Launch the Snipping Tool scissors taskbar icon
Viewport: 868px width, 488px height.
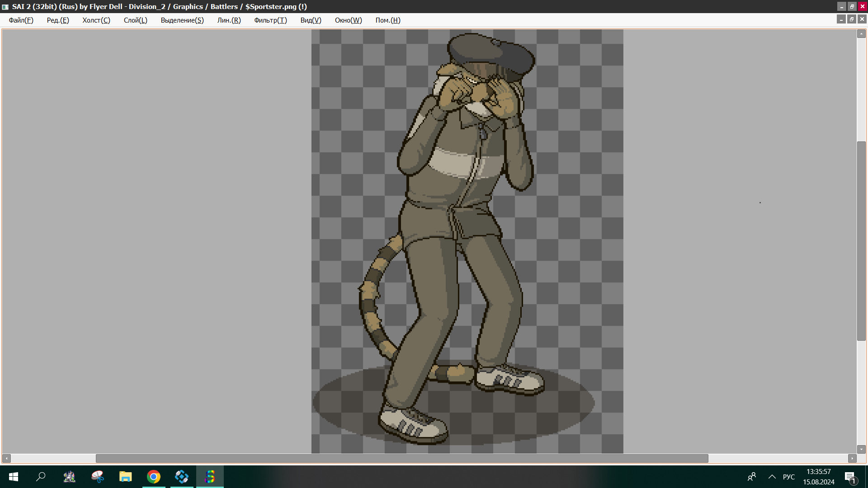point(97,477)
